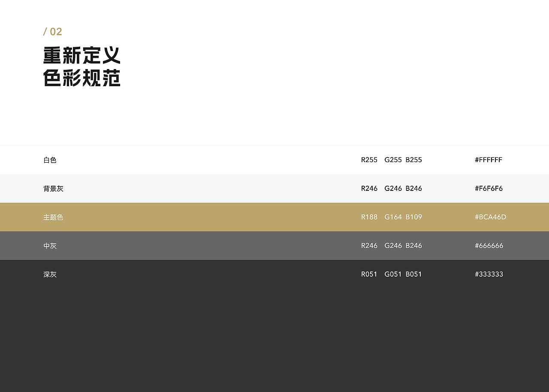Click the hex code #666666
Screen dimensions: 549x392
(x=489, y=245)
